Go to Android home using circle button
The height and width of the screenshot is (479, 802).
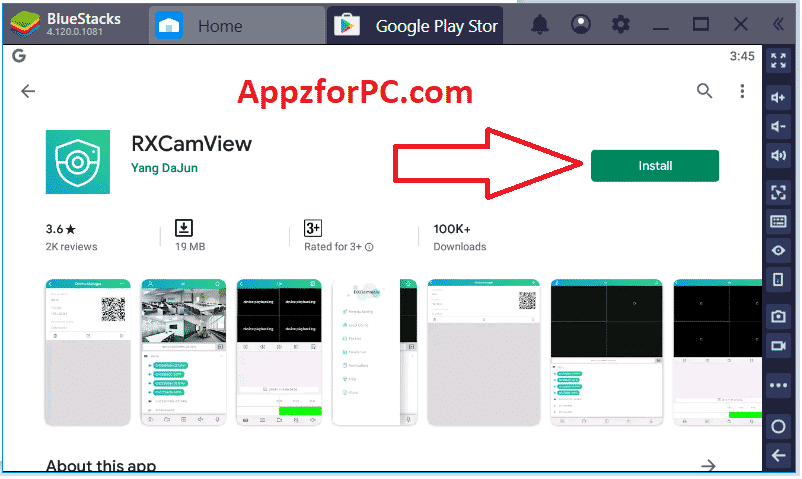pyautogui.click(x=778, y=426)
